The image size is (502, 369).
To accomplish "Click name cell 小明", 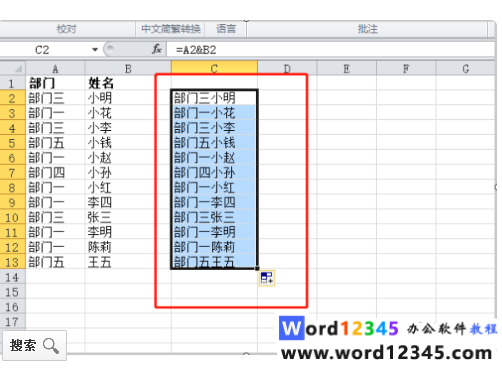I will click(128, 98).
